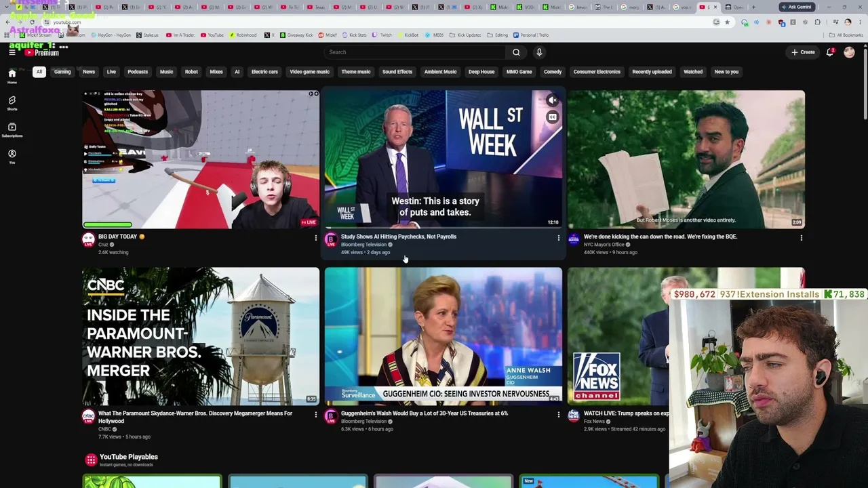868x488 pixels.
Task: Play the Guggenheim CIO interview thumbnail
Action: 443,337
